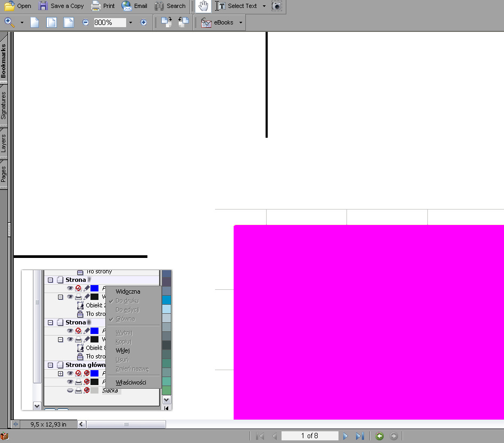Rotate the page view clockwise
This screenshot has height=443, width=504.
click(x=167, y=22)
